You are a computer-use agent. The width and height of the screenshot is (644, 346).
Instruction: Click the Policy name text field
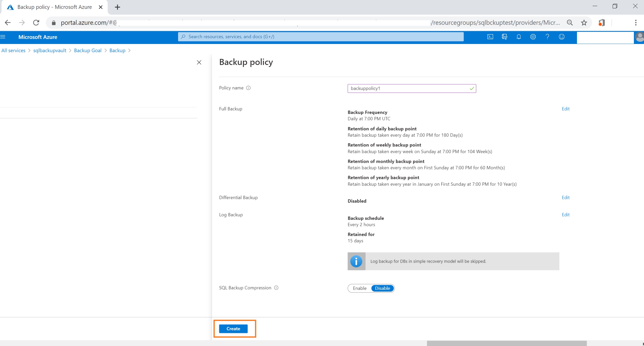409,88
